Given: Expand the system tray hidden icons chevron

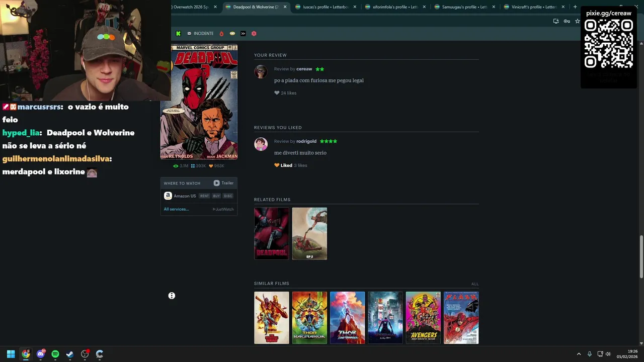Looking at the screenshot, I should coord(579,354).
